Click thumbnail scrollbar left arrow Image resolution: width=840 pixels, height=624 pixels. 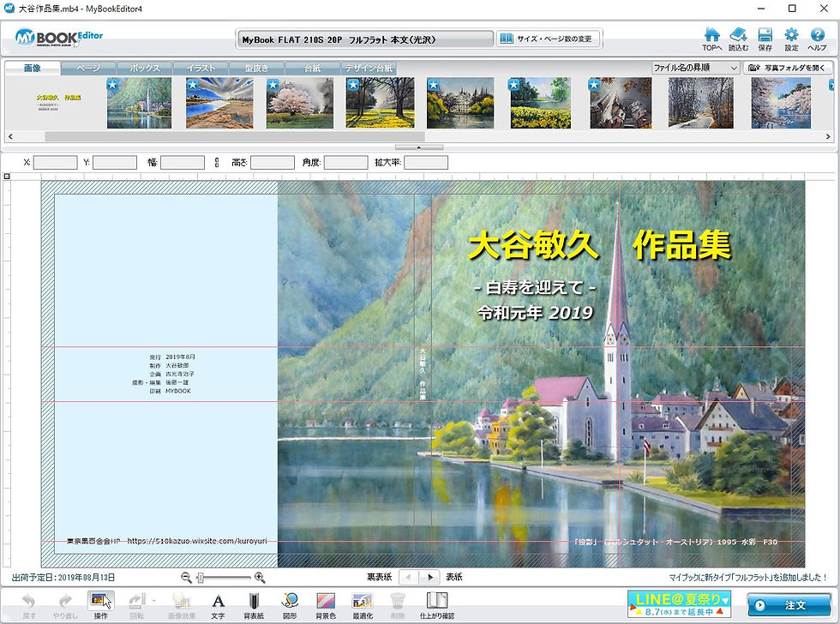(10, 136)
